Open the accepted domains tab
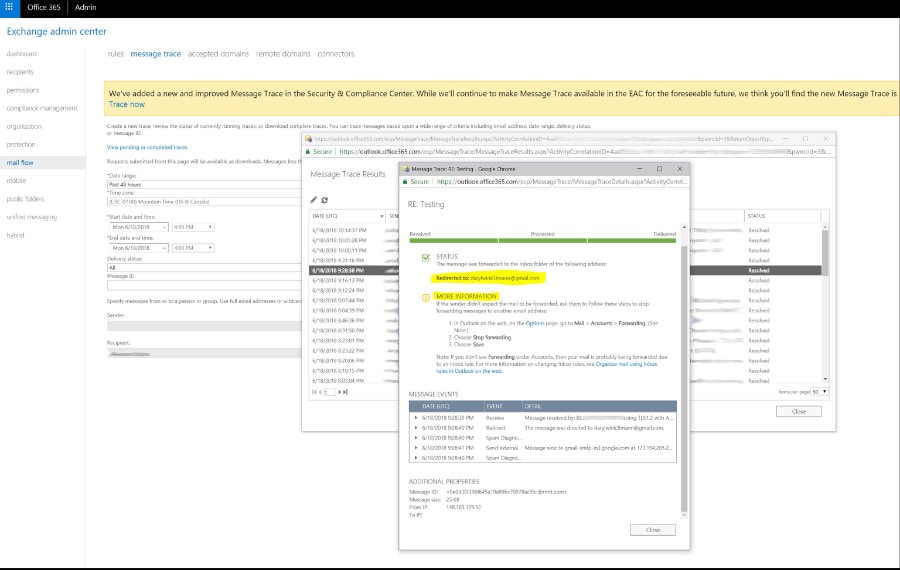Screen dimensions: 900x570 click(218, 54)
